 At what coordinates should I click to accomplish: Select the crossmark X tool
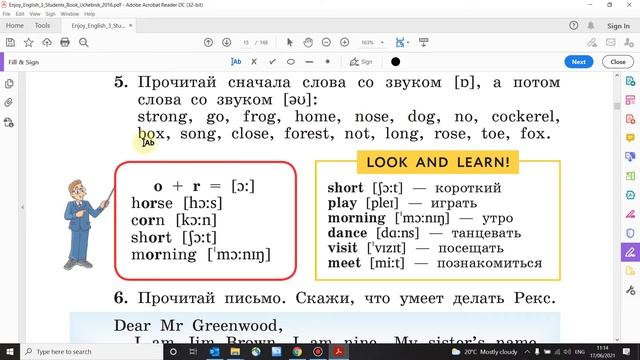(254, 62)
